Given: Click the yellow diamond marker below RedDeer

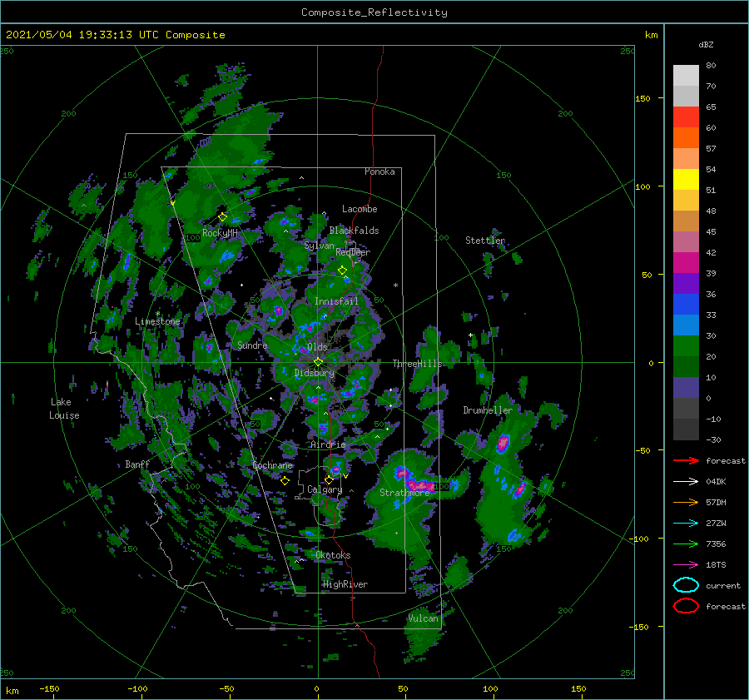Looking at the screenshot, I should click(x=342, y=271).
